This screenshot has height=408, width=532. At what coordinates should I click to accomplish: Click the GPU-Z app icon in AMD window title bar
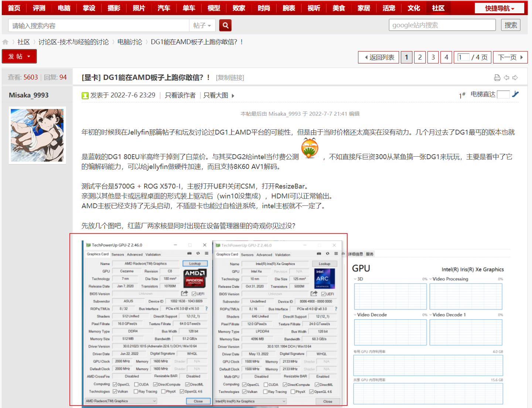click(88, 245)
